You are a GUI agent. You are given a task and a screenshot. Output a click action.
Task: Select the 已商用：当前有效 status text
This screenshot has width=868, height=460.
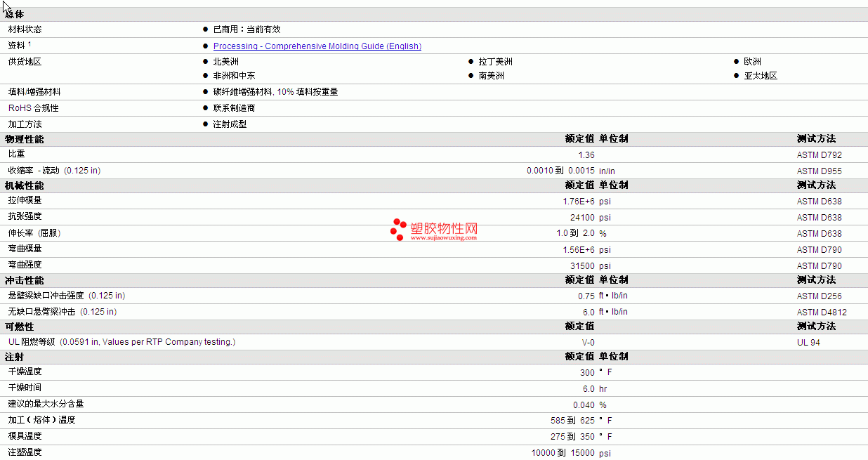(246, 29)
